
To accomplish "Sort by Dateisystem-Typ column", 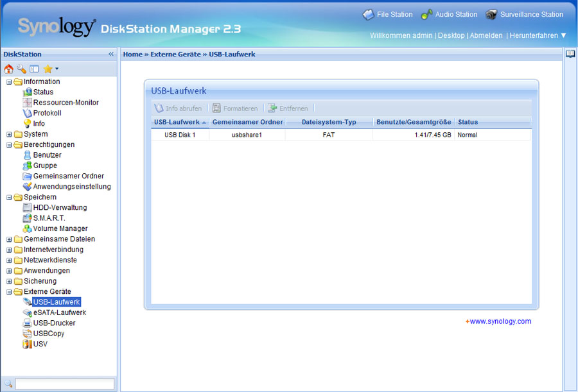I will tap(329, 123).
